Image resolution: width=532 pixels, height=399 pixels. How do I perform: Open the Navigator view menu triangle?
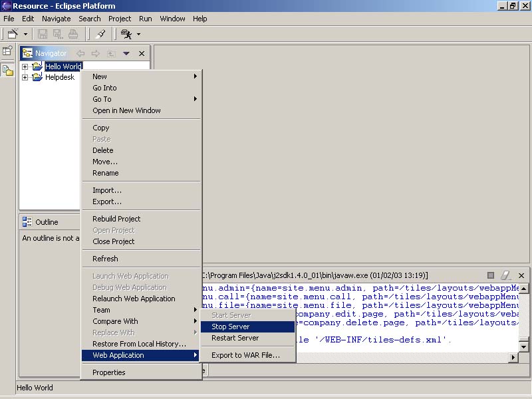click(x=126, y=53)
